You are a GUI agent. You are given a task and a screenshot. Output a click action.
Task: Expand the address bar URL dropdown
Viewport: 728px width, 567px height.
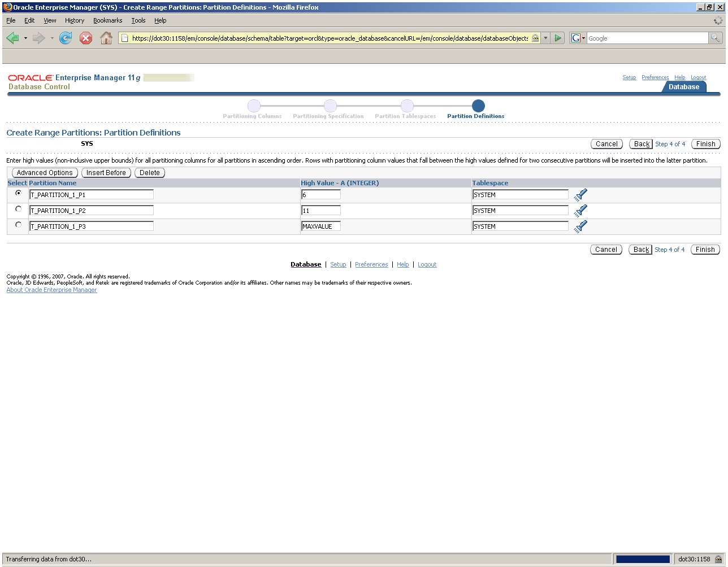click(545, 38)
